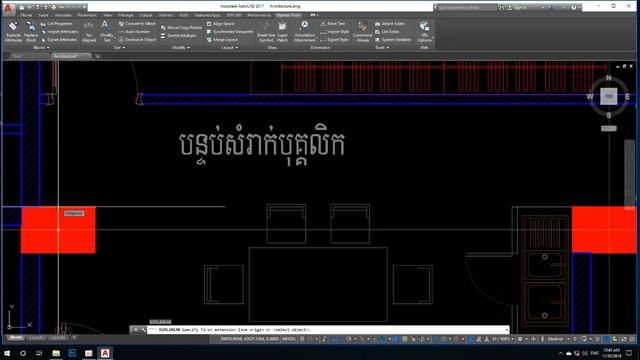This screenshot has width=640, height=360.
Task: Click Enclose in Object tool
Action: coord(137,40)
